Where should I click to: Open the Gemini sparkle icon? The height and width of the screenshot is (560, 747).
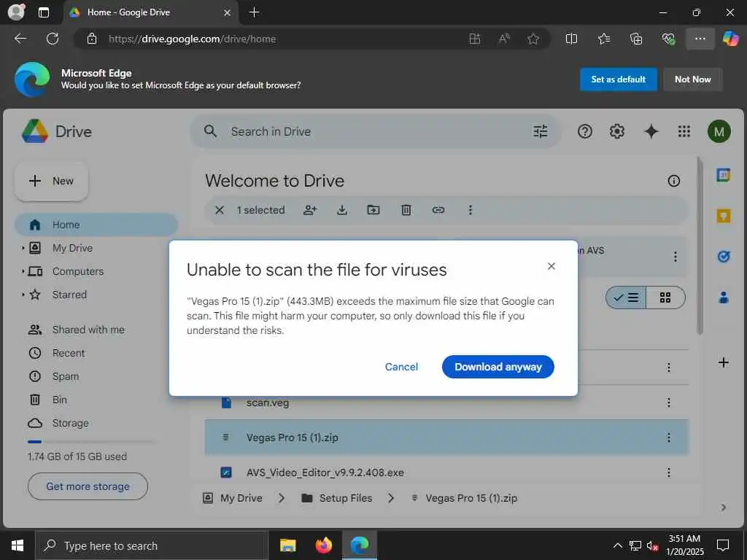coord(651,131)
